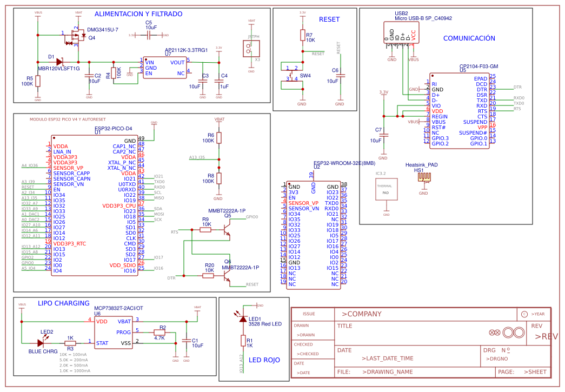This screenshot has height=392, width=565.
Task: Click resistor R4 symbol
Action: coord(114,73)
